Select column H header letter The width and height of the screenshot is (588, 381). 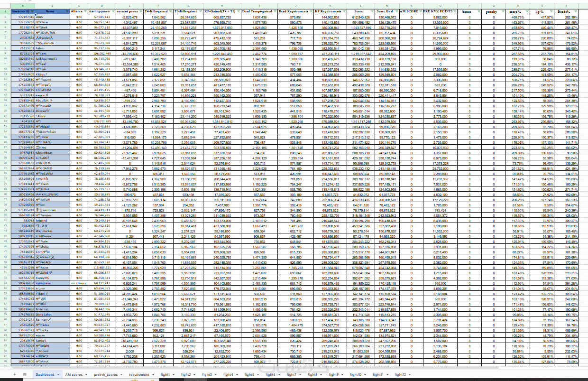[222, 5]
